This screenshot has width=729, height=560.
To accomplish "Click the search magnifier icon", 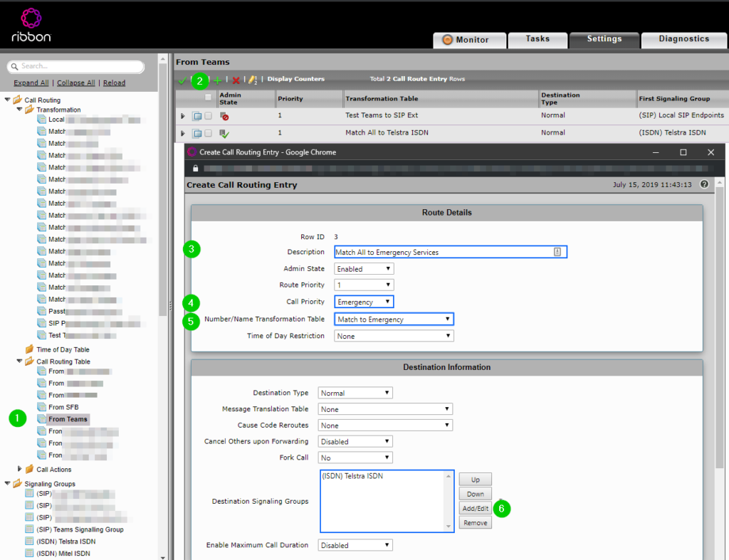I will coord(14,66).
